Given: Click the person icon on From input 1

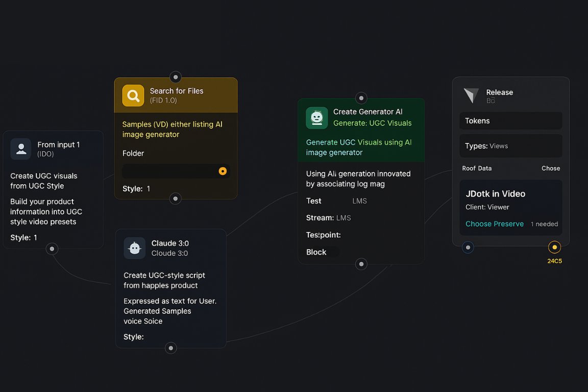Looking at the screenshot, I should point(21,149).
